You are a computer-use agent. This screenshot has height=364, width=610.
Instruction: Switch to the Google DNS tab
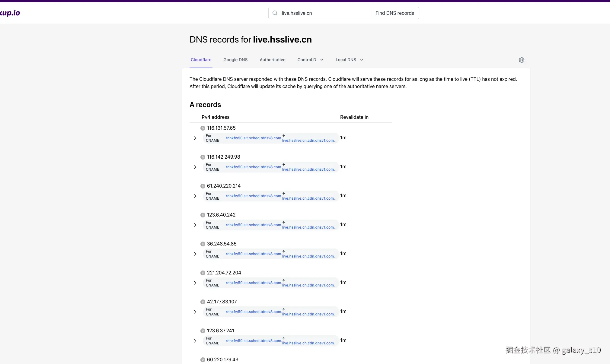pyautogui.click(x=235, y=60)
